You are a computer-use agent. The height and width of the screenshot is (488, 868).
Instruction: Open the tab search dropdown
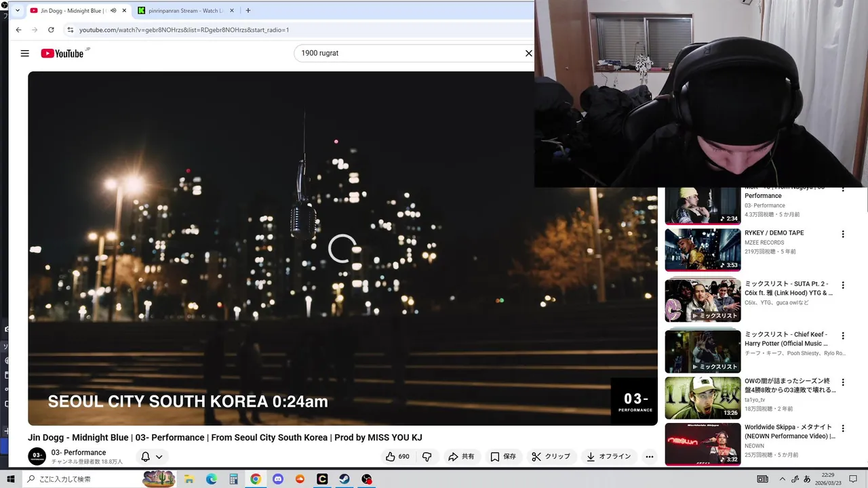click(x=18, y=11)
